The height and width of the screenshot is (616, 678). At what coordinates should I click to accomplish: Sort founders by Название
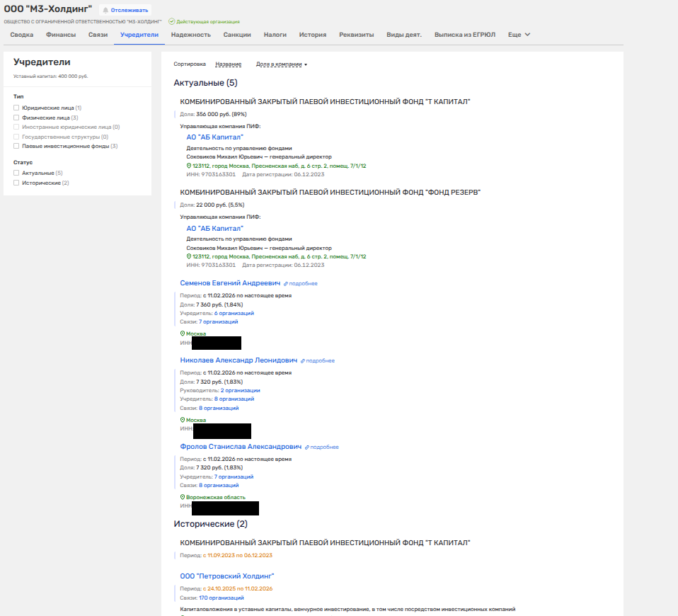coord(228,64)
